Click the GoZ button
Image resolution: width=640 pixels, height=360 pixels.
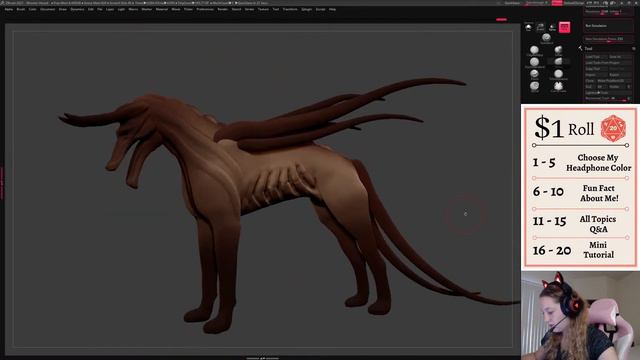tap(590, 87)
